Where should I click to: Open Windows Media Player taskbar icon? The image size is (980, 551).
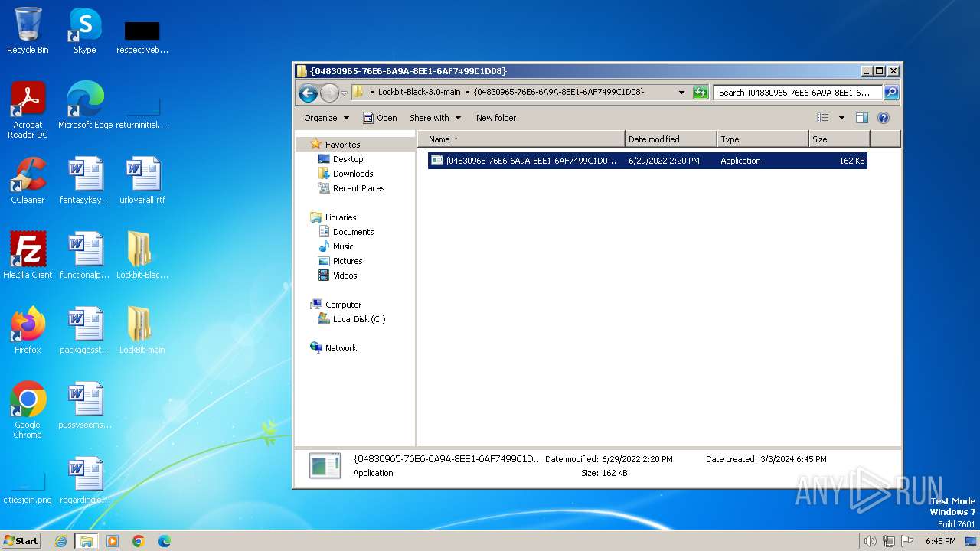pyautogui.click(x=113, y=541)
